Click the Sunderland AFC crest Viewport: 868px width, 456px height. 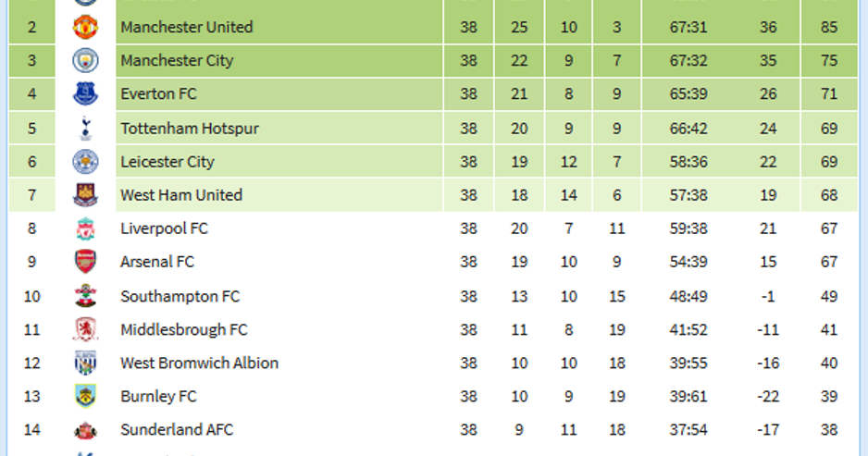click(x=85, y=430)
